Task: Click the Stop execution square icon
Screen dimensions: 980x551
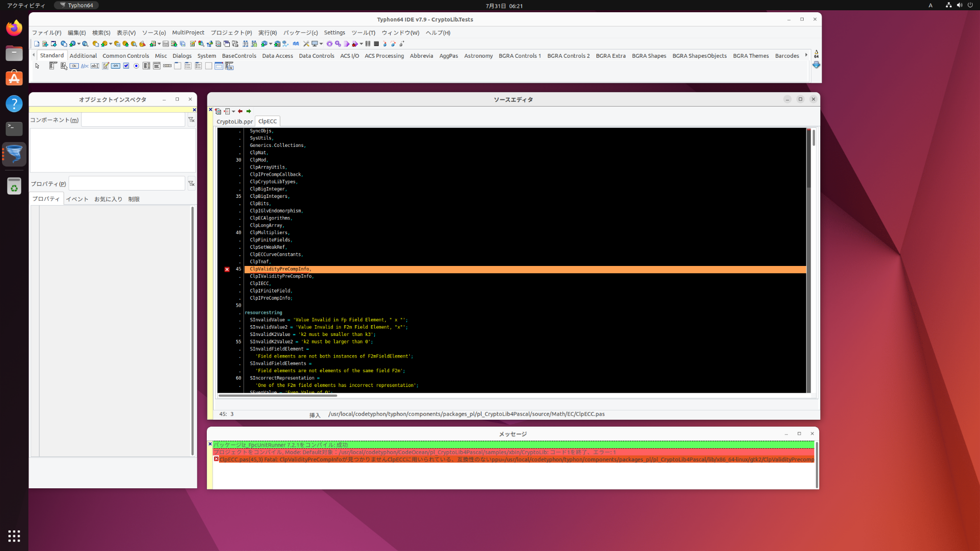Action: click(x=376, y=44)
